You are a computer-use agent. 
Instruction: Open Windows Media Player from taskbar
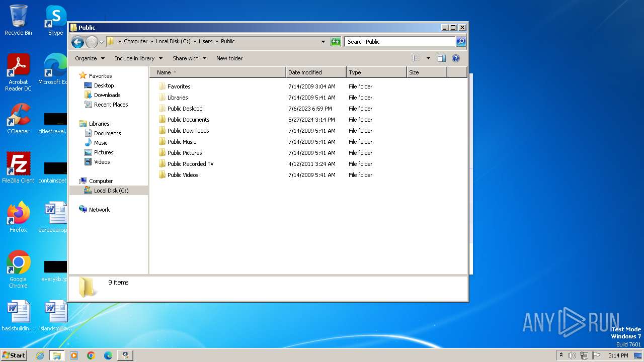pos(74,355)
